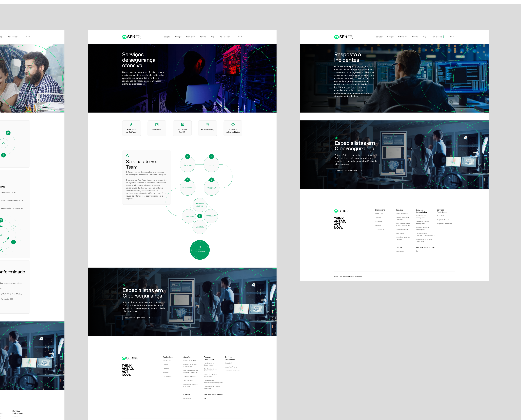The image size is (525, 420).
Task: Go to Carreira in the Resposta a incidentes page nav
Action: [x=415, y=37]
